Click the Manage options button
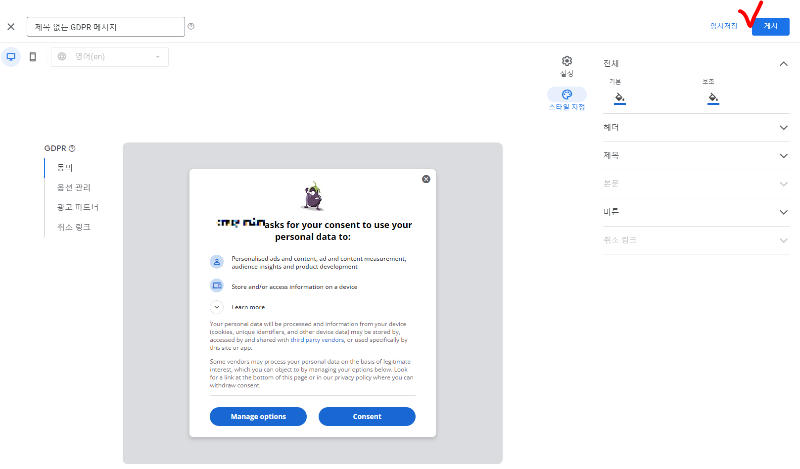Image resolution: width=800 pixels, height=469 pixels. click(258, 416)
